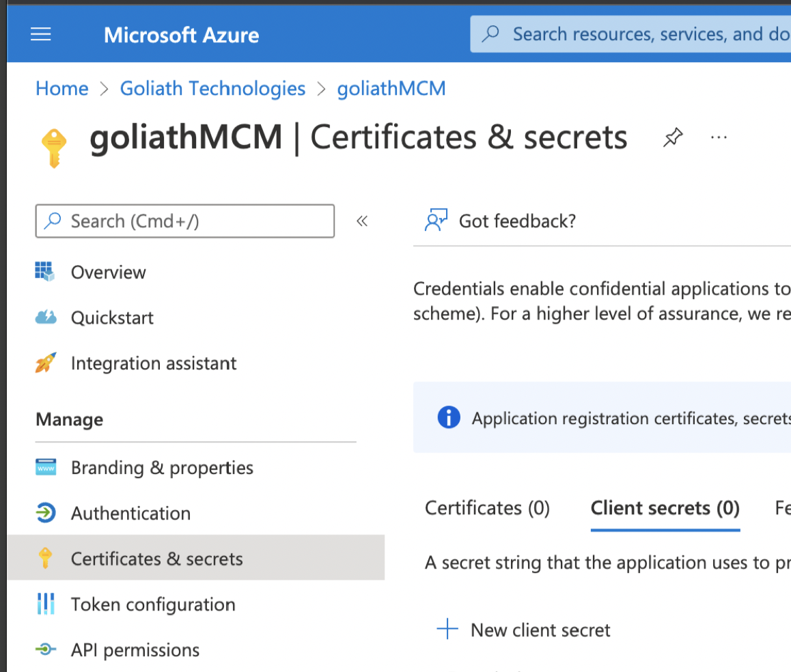The image size is (791, 672).
Task: Click the Certificates & secrets key icon
Action: [45, 558]
